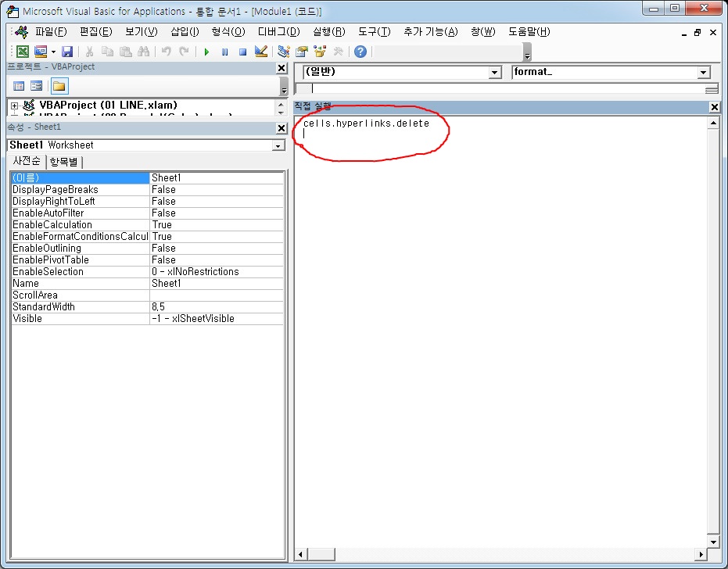Image resolution: width=728 pixels, height=569 pixels.
Task: Open the format_ procedure dropdown
Action: pyautogui.click(x=704, y=73)
